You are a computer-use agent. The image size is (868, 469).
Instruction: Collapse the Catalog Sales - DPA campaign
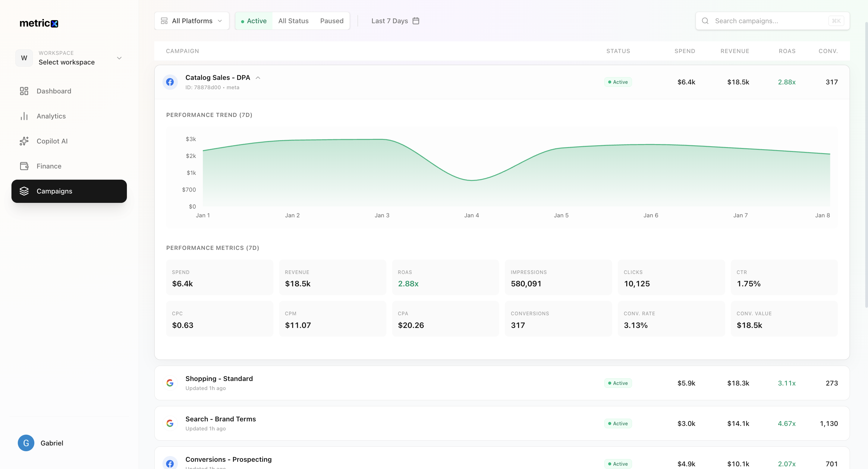(x=258, y=78)
